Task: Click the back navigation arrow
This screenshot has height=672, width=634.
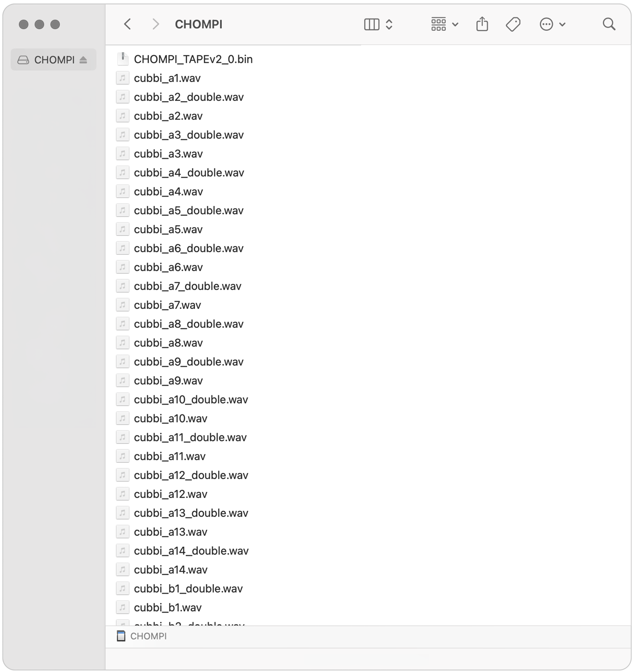Action: click(x=127, y=24)
